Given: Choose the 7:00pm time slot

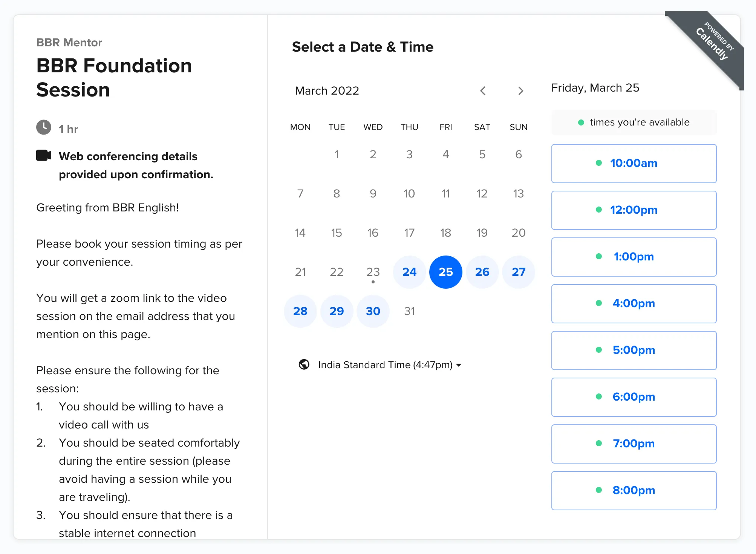Looking at the screenshot, I should (x=634, y=444).
